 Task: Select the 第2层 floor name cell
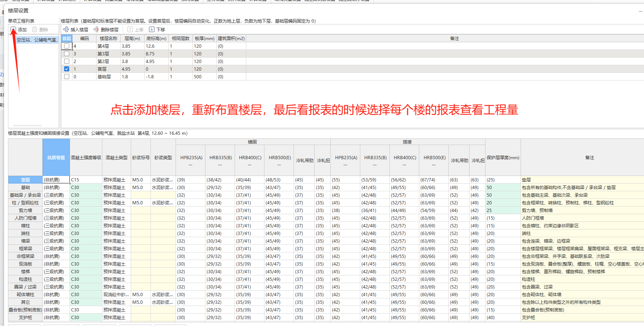(109, 61)
